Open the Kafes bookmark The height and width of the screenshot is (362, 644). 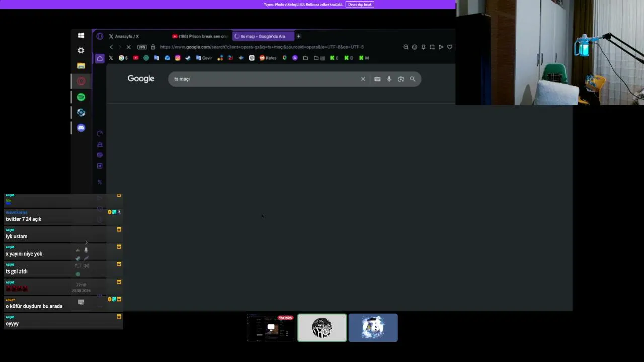point(268,58)
